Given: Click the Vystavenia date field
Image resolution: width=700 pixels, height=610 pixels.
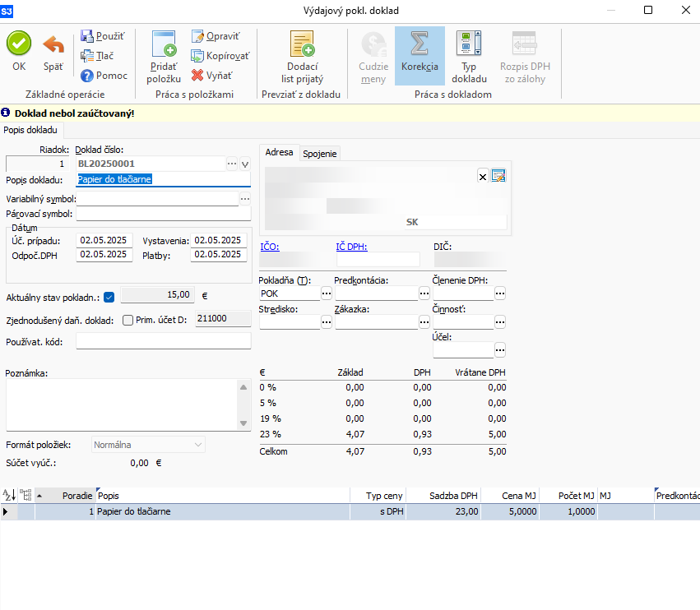Looking at the screenshot, I should pos(218,241).
